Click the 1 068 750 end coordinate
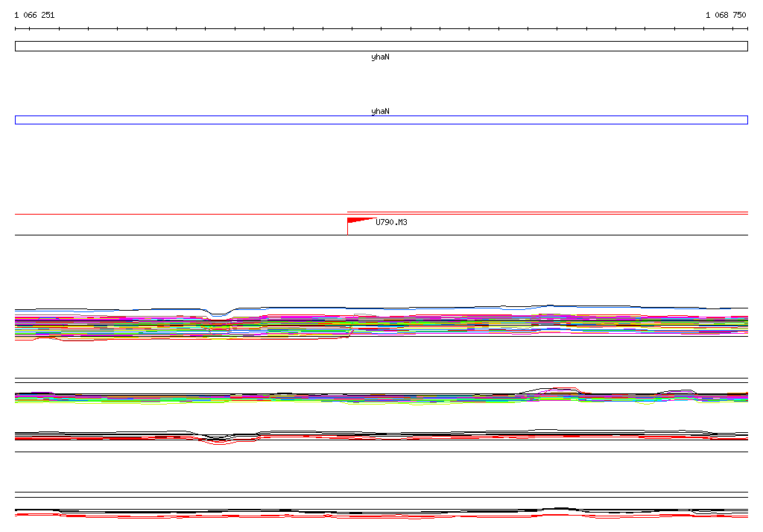 [x=726, y=15]
